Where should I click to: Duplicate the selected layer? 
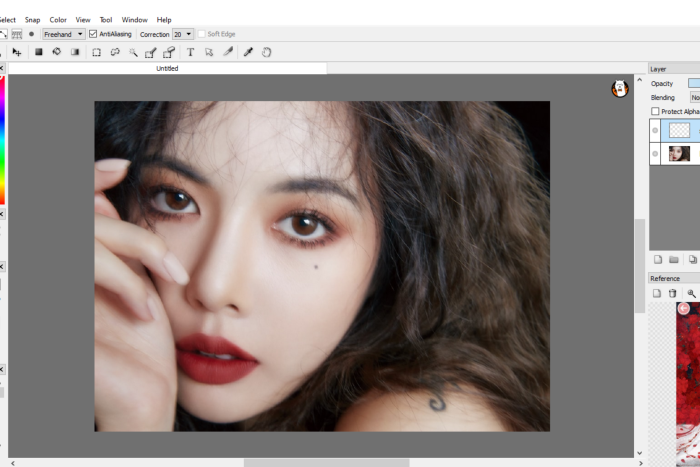(692, 259)
